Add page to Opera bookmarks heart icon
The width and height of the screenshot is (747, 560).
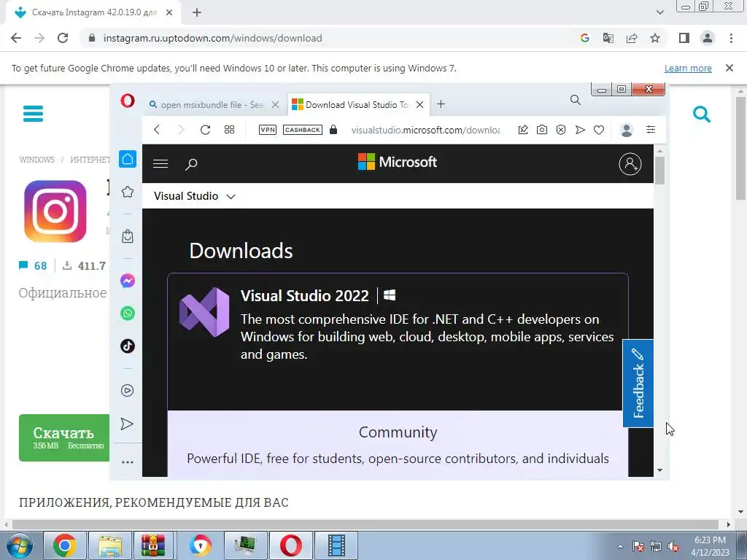pyautogui.click(x=599, y=130)
